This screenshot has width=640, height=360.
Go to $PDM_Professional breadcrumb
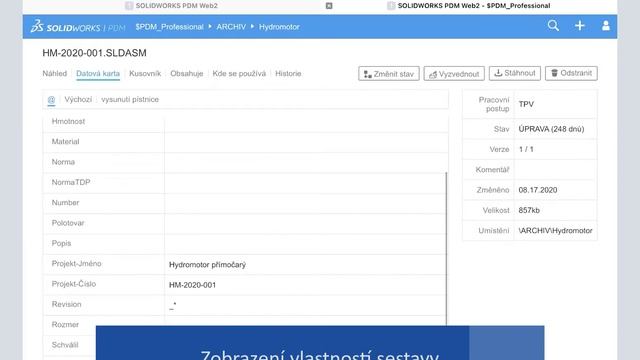click(169, 27)
